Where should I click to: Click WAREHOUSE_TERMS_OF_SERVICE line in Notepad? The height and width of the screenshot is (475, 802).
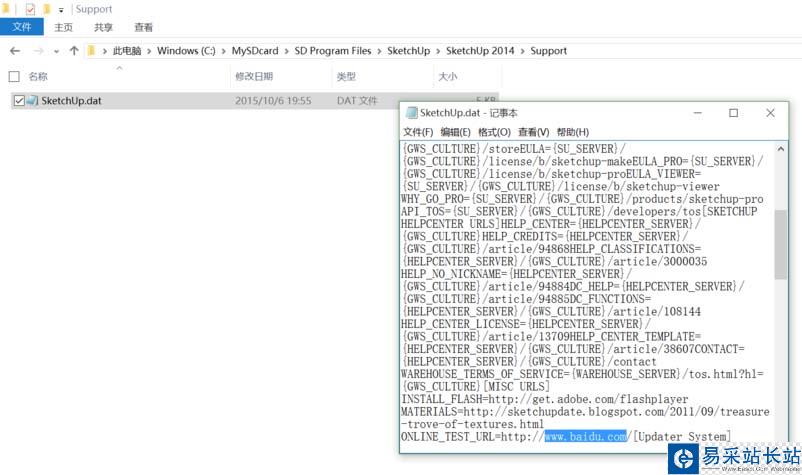pos(582,374)
